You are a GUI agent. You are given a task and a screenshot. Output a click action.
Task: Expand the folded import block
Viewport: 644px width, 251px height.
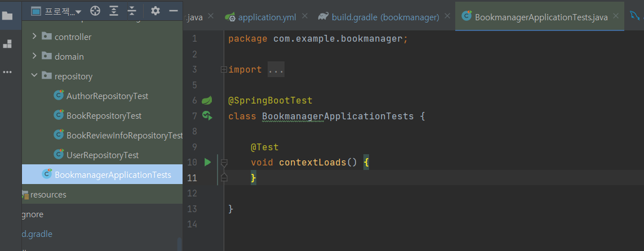224,70
